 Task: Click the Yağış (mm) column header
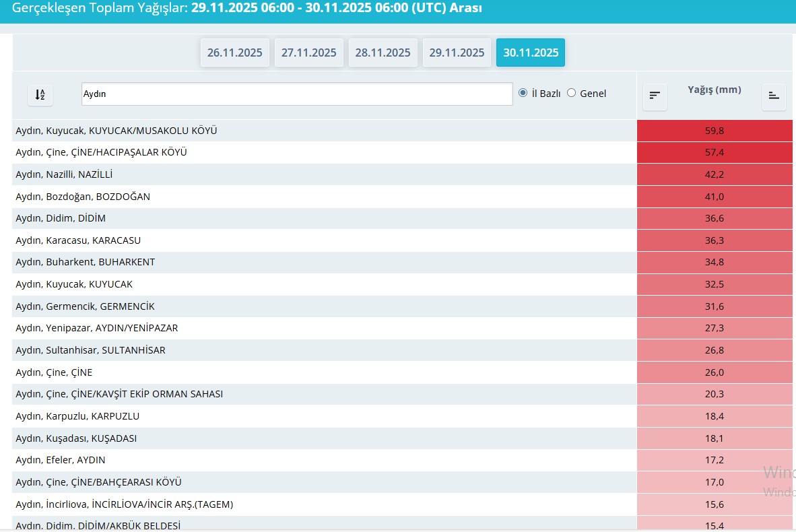pos(714,90)
